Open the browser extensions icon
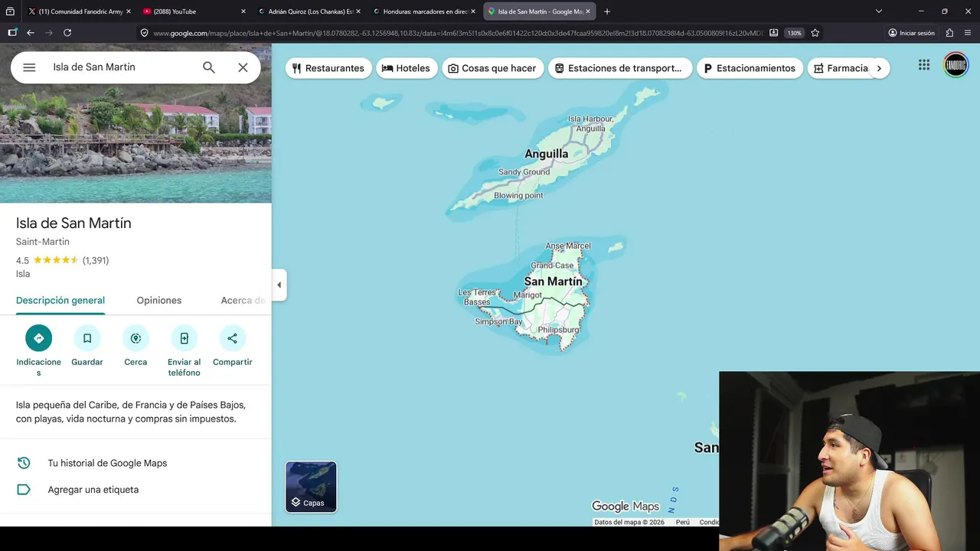Viewport: 980px width, 551px height. (x=949, y=33)
